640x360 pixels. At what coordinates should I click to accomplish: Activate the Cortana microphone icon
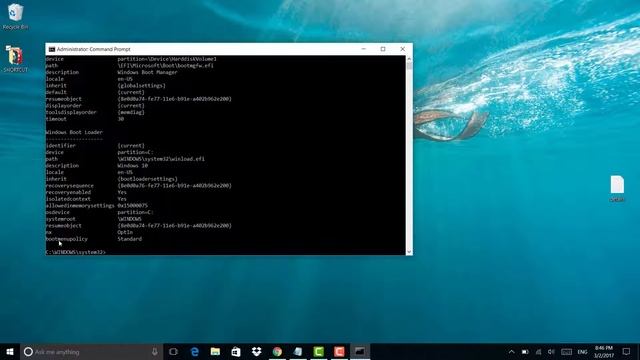155,351
